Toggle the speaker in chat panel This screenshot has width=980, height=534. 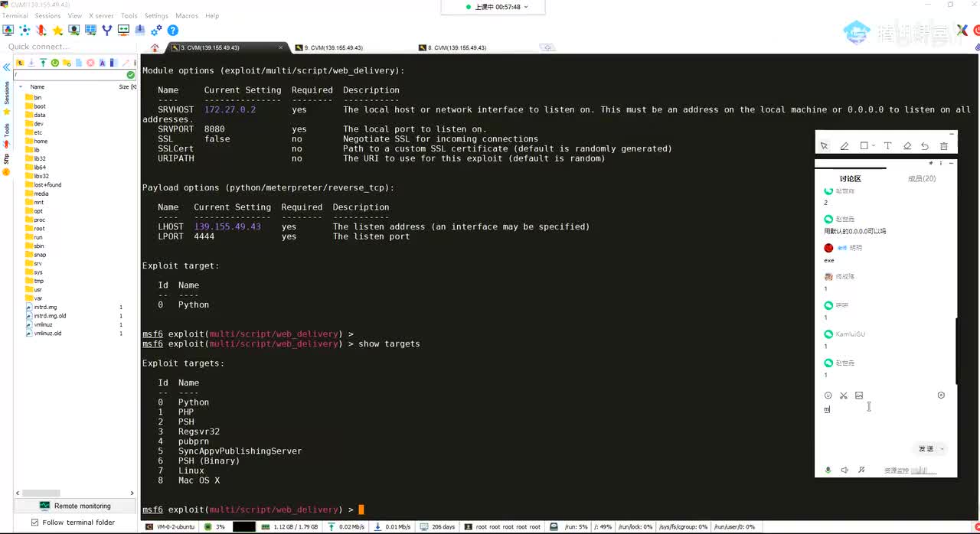point(844,470)
